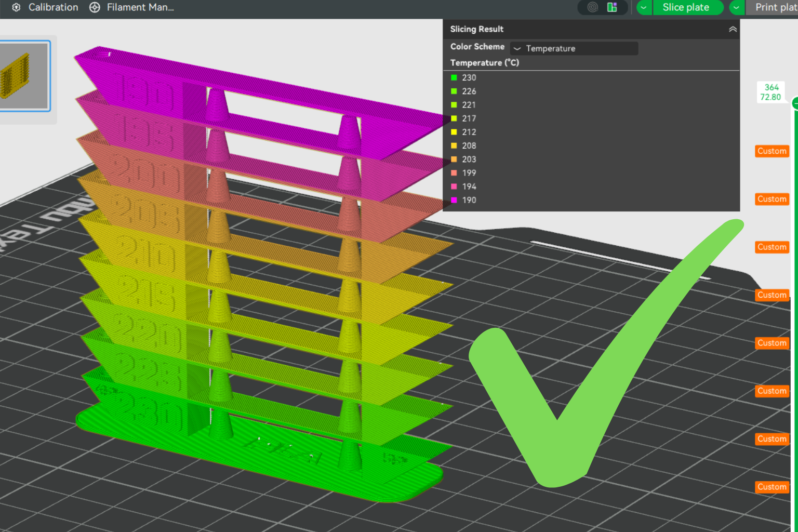Open the Color Scheme Temperature dropdown
The width and height of the screenshot is (798, 532).
pyautogui.click(x=574, y=48)
